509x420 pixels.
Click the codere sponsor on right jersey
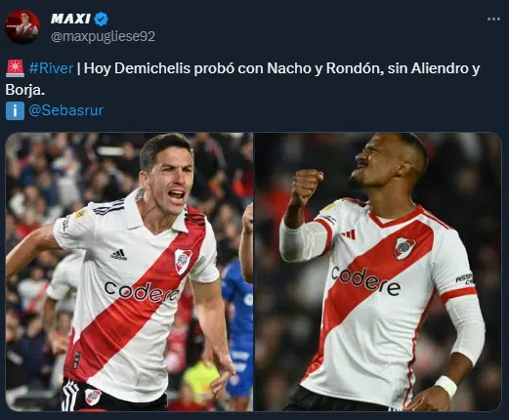pos(365,280)
